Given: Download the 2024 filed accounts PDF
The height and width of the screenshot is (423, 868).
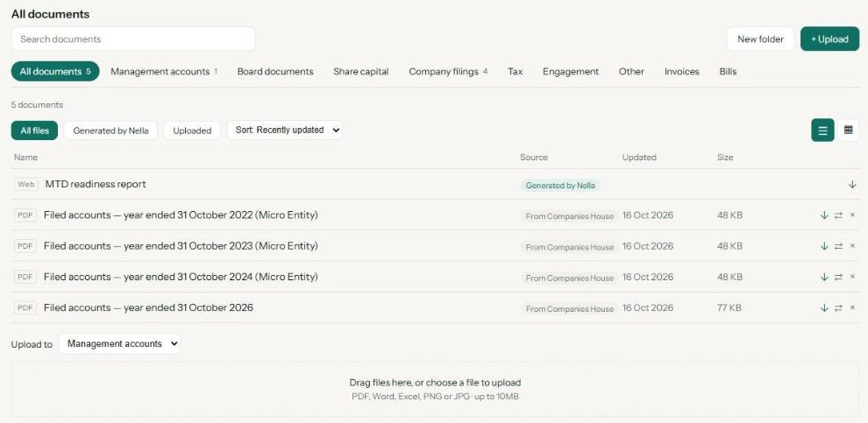Looking at the screenshot, I should pos(824,277).
